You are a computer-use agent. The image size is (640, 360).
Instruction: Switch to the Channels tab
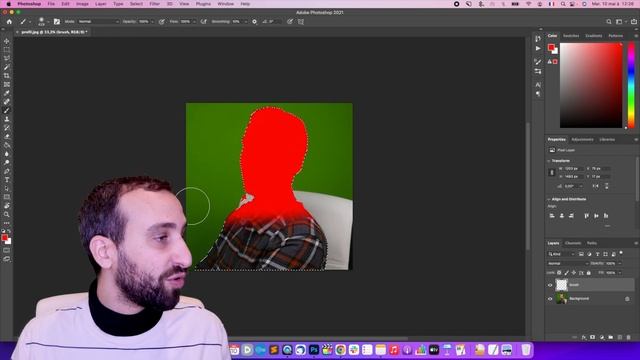573,243
